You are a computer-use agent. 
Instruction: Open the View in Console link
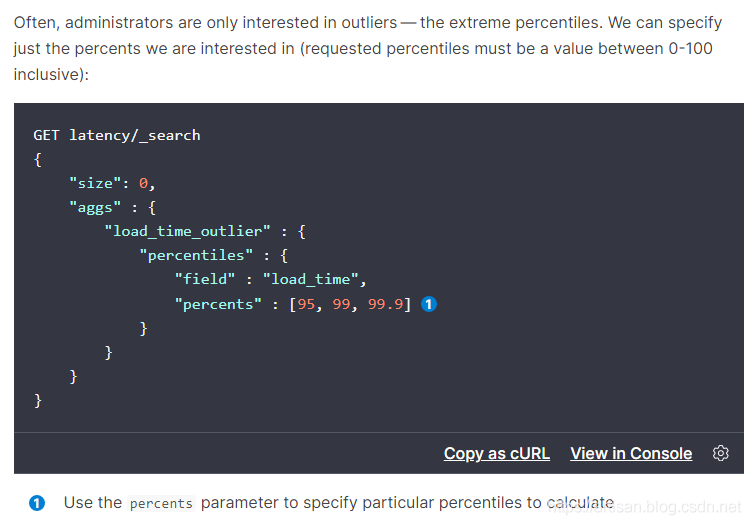point(631,453)
